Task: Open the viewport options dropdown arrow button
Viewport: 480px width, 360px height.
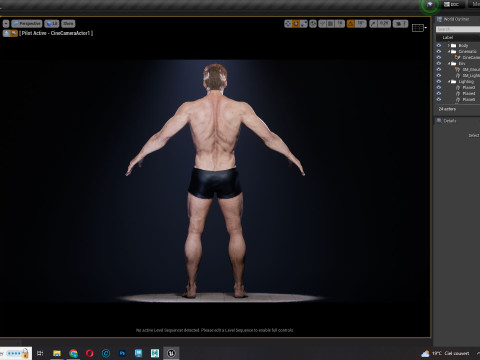Action: coord(6,24)
